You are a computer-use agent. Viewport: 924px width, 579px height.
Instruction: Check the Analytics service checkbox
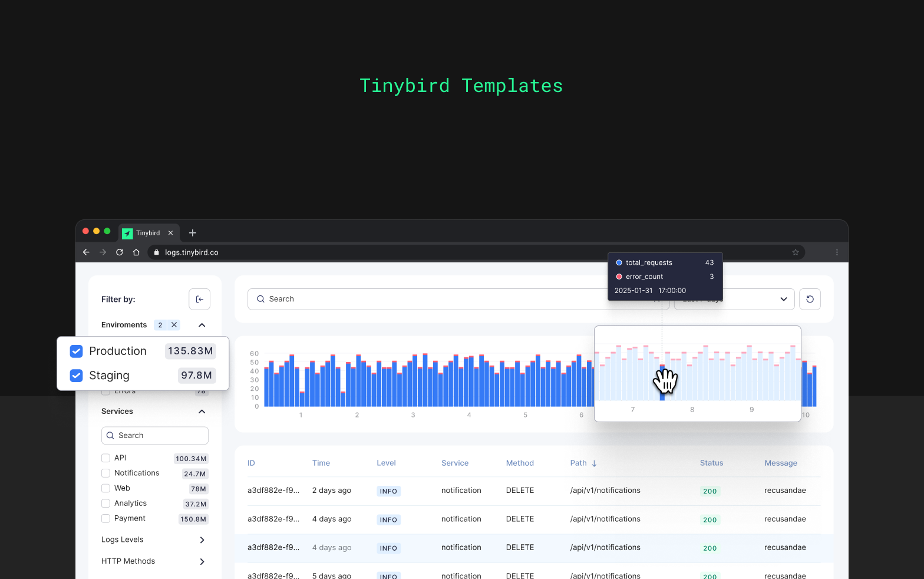point(106,504)
